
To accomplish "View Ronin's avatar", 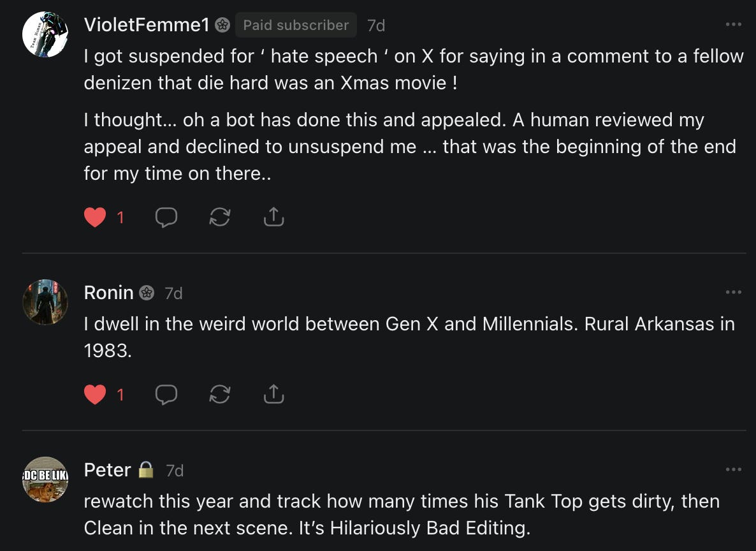I will pos(45,302).
